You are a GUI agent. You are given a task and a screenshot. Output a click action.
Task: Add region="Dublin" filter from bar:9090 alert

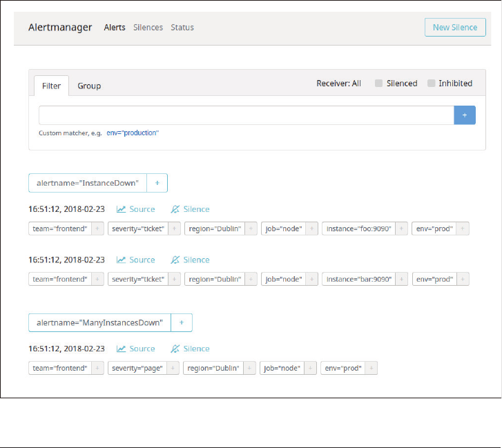click(251, 279)
